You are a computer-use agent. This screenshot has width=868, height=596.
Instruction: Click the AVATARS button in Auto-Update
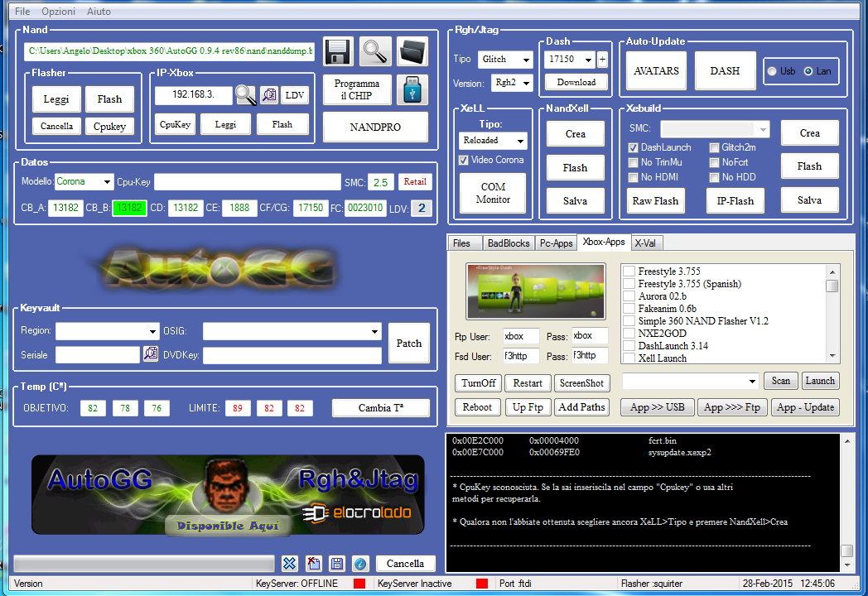click(x=656, y=71)
